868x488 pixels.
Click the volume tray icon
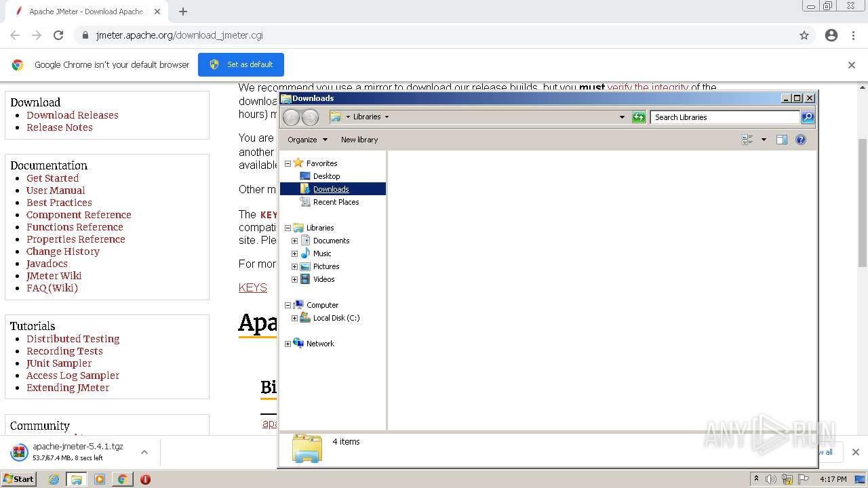[x=771, y=479]
